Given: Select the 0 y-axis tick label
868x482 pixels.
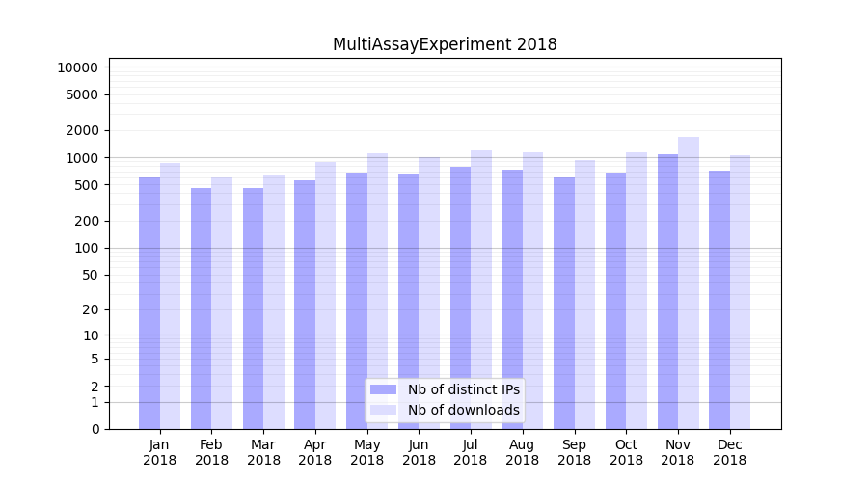Looking at the screenshot, I should [x=95, y=429].
